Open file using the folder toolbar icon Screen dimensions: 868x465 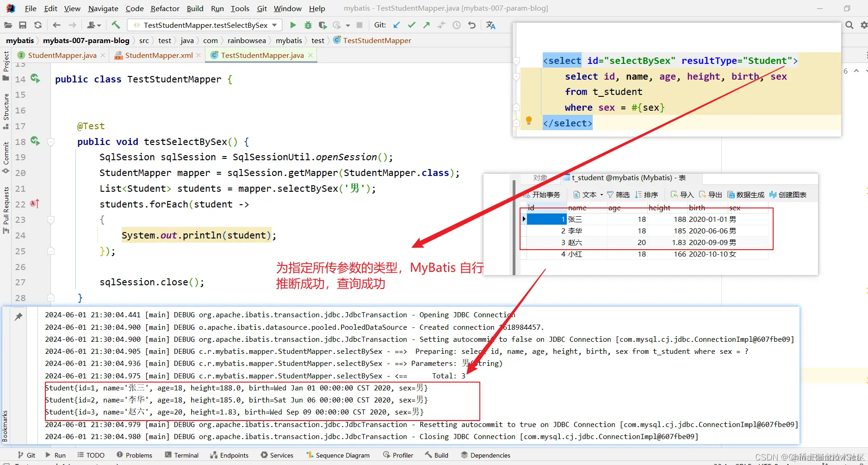coord(8,25)
